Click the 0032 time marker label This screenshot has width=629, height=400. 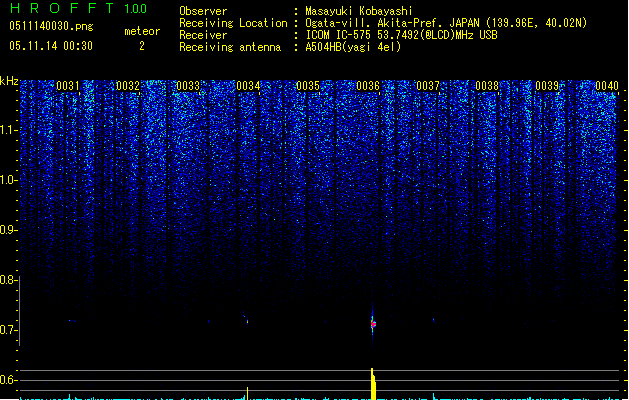(x=128, y=86)
